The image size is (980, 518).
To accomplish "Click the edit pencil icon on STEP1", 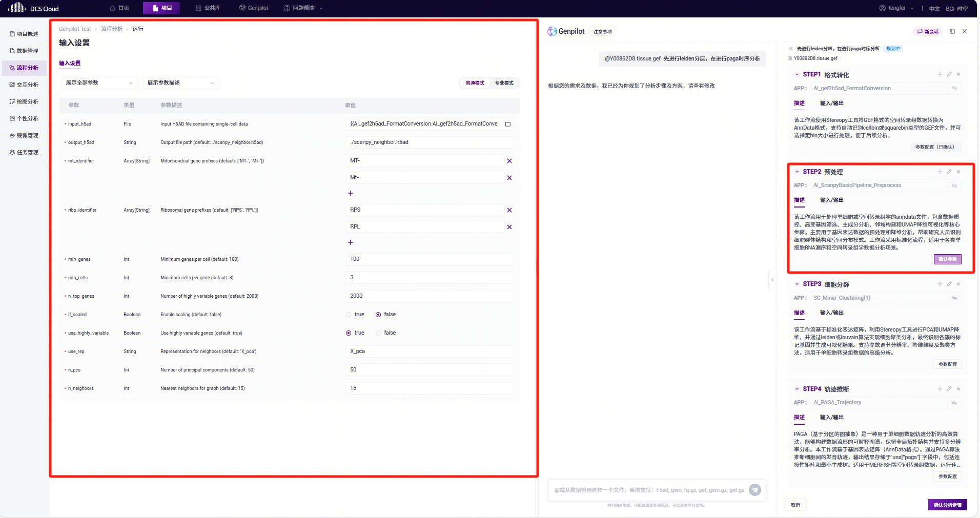I will coord(949,74).
